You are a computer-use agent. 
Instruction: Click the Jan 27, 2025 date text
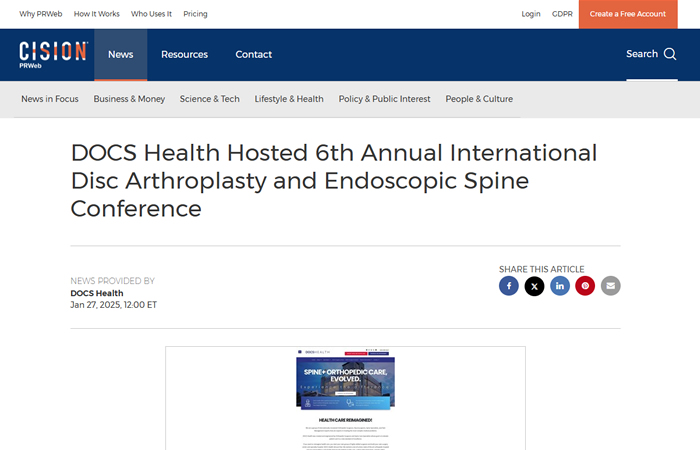click(113, 305)
